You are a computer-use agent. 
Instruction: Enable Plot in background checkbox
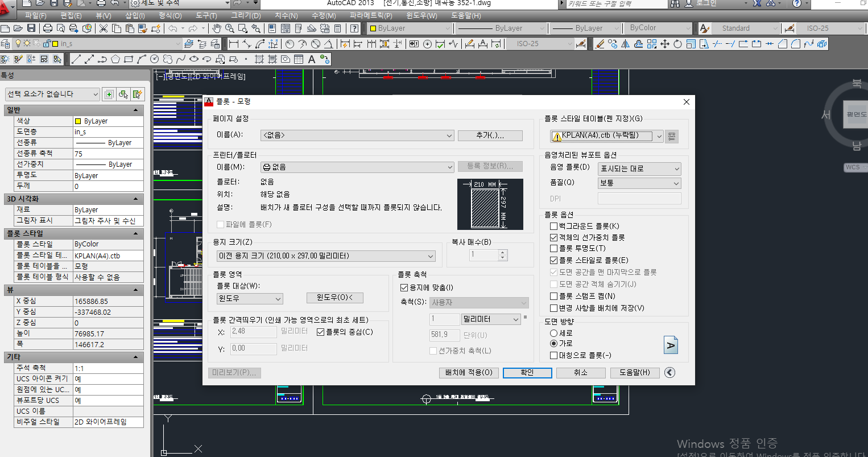554,226
